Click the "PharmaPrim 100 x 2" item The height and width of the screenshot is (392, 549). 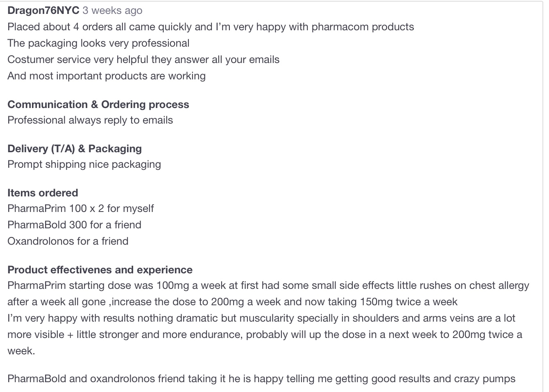click(x=81, y=209)
